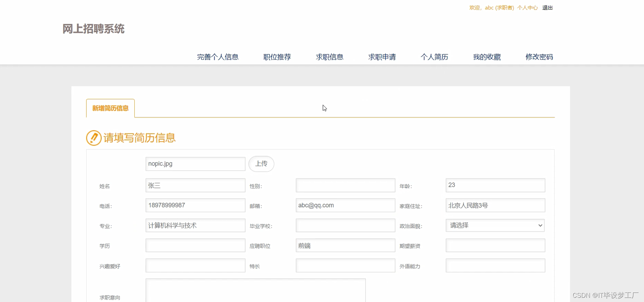Open 求职信息 navigation item
Screen dimensions: 644x302
(329, 57)
